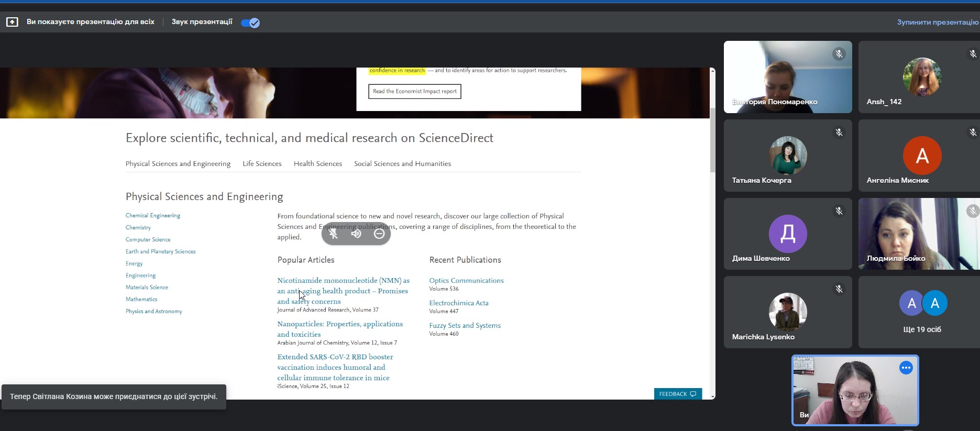Click muted mic icon on Ангеліна Мисник tile
980x431 pixels.
(973, 132)
